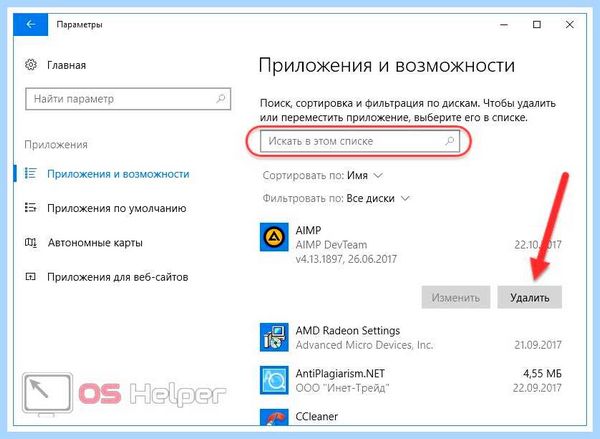Focus the Искать в этом списке field
Image resolution: width=600 pixels, height=439 pixels.
click(360, 141)
